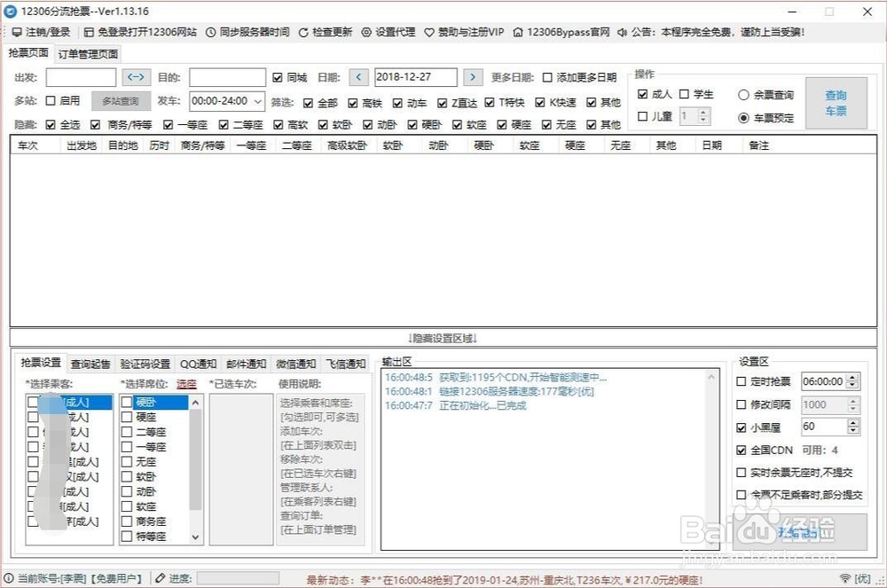Toggle the 全国CDN checkbox

741,450
